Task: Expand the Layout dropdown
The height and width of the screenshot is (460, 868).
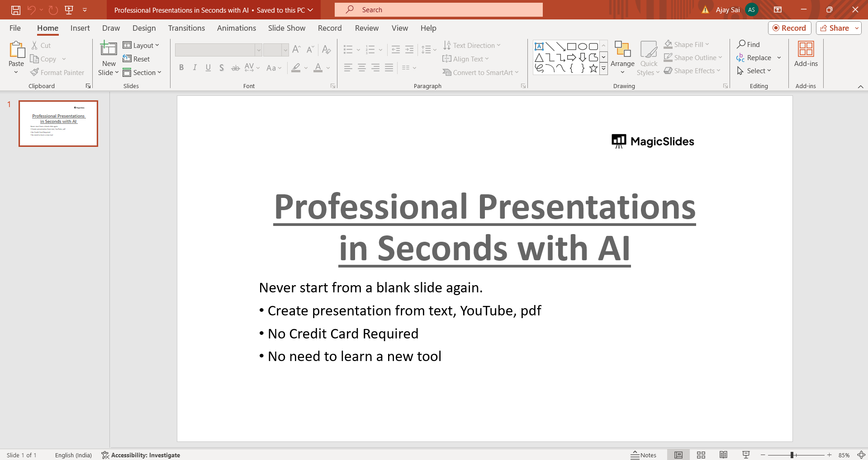Action: 141,45
